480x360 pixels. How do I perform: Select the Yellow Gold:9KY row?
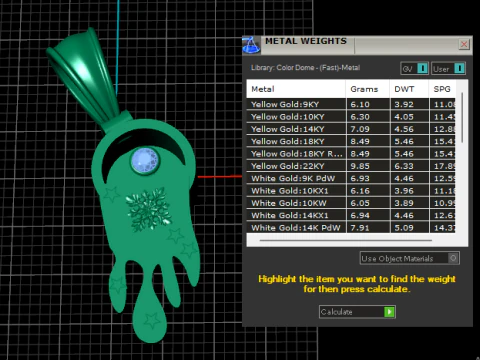coord(351,104)
